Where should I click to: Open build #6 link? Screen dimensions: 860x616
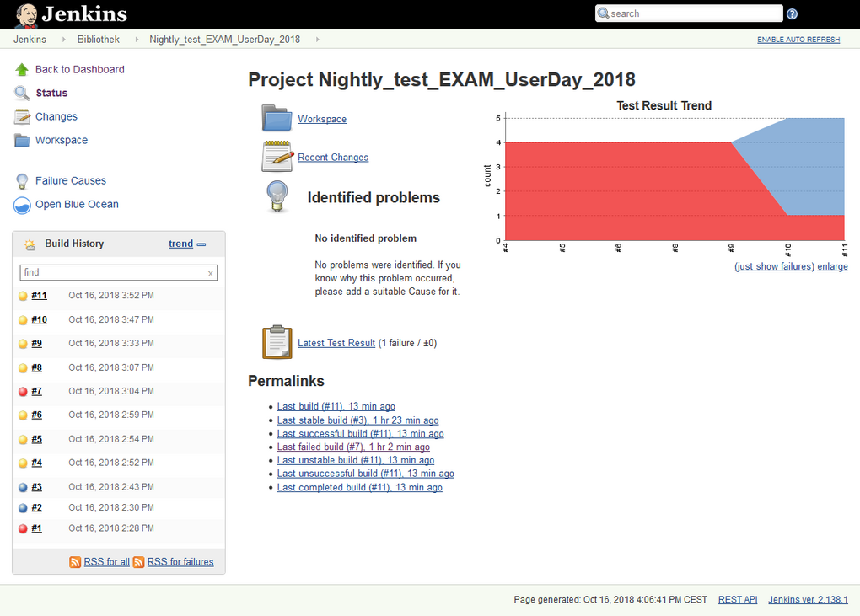coord(37,415)
